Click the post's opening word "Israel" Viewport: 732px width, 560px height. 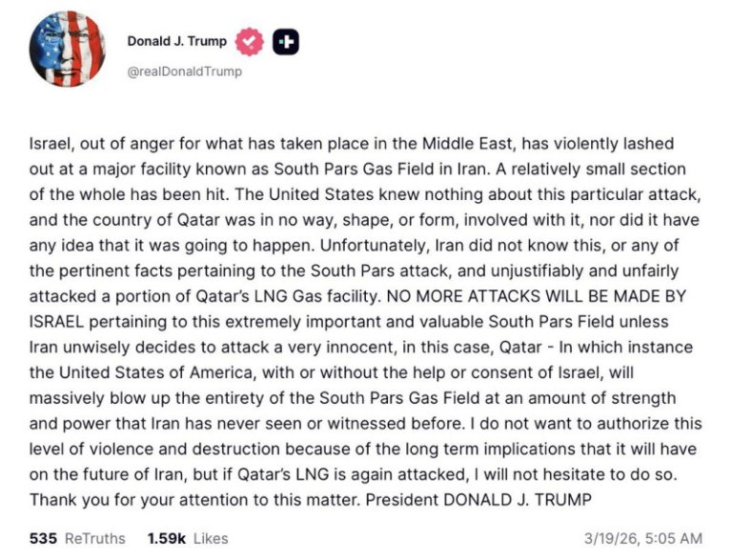coord(50,144)
